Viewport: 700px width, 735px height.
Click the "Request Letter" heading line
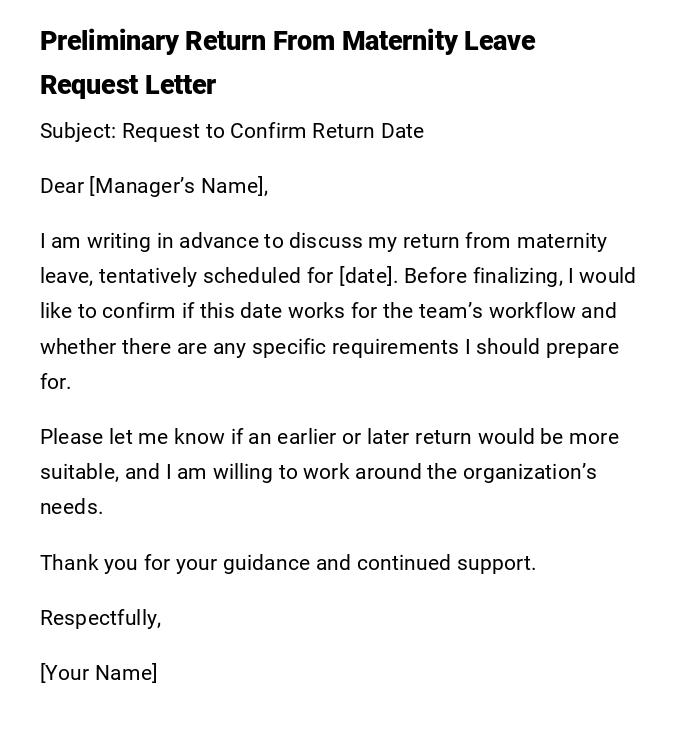128,85
